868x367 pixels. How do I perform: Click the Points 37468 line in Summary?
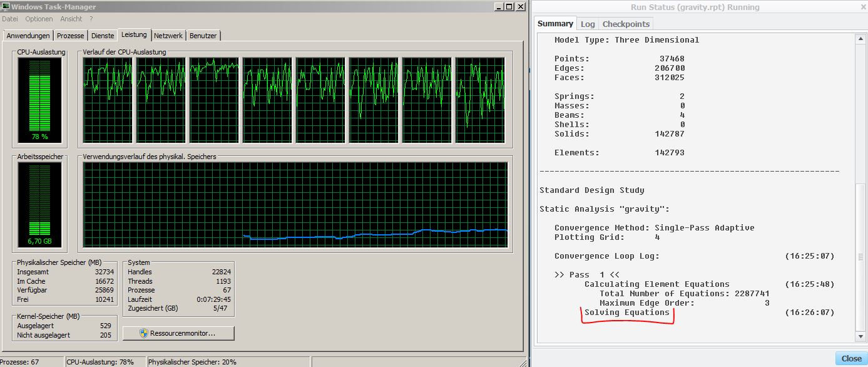click(619, 59)
